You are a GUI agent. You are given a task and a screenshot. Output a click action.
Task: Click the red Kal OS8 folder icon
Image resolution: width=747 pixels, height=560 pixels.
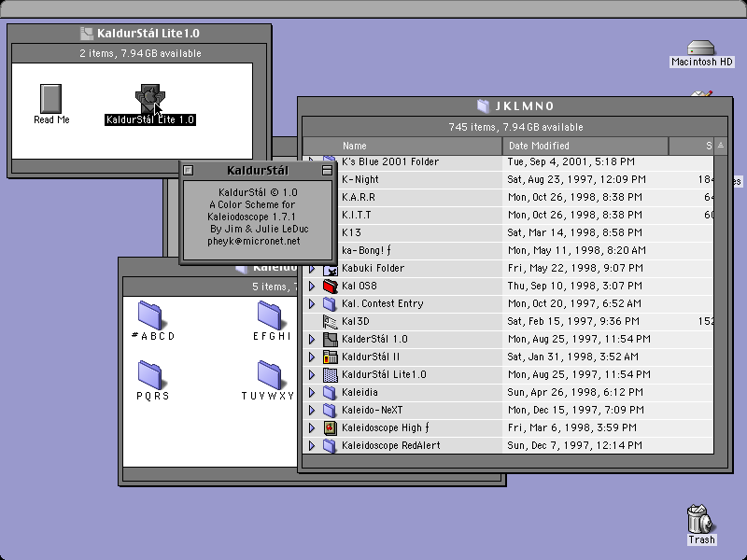(331, 287)
